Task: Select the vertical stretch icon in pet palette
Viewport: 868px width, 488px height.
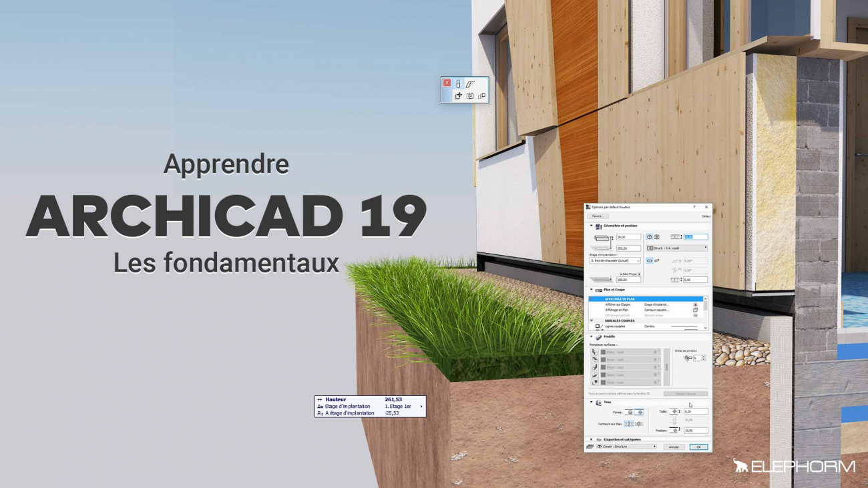Action: pyautogui.click(x=458, y=84)
